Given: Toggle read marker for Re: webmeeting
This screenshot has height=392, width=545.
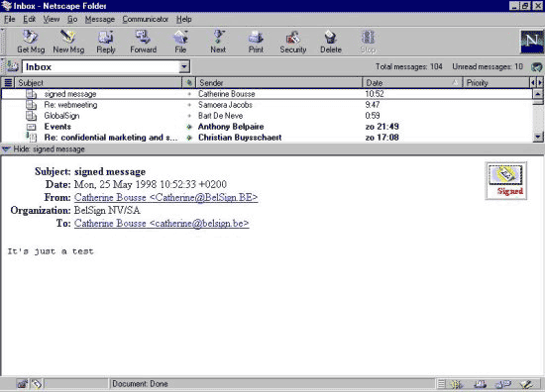Looking at the screenshot, I should coord(189,105).
